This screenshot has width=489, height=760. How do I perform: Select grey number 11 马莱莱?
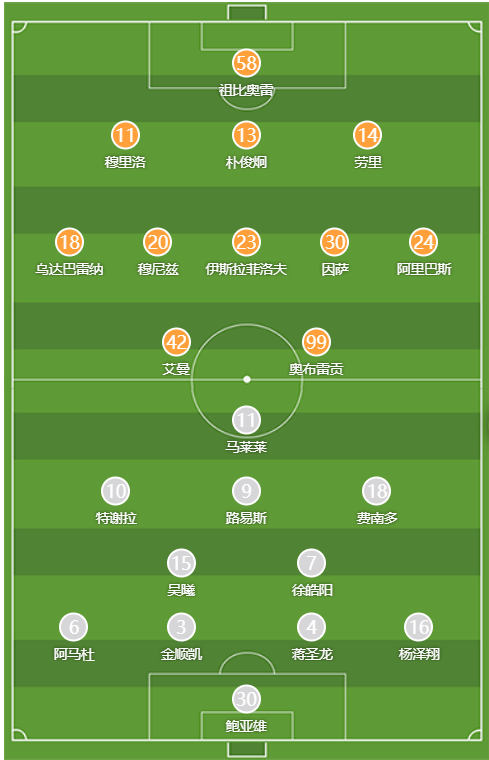point(246,420)
